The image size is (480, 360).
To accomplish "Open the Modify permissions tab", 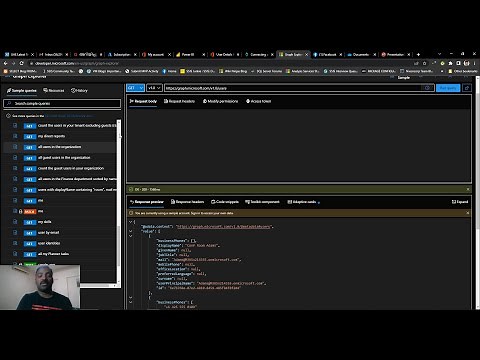I will [x=221, y=101].
